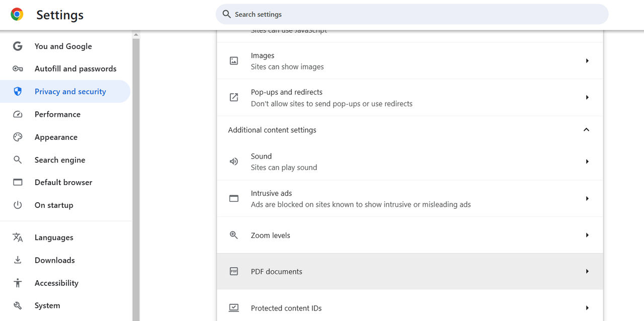Viewport: 644px width, 321px height.
Task: Click 'Don't allow sites to send pop-ups' description
Action: click(x=332, y=104)
